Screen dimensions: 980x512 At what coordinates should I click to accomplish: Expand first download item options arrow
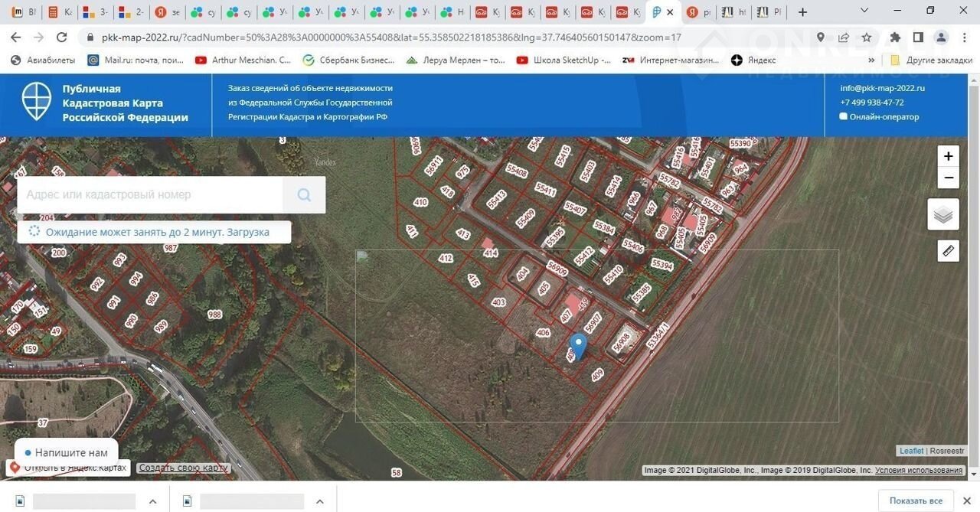tap(152, 501)
